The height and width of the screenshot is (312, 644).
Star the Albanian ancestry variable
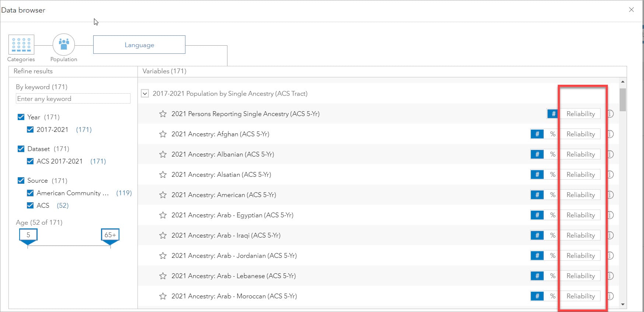pos(163,154)
